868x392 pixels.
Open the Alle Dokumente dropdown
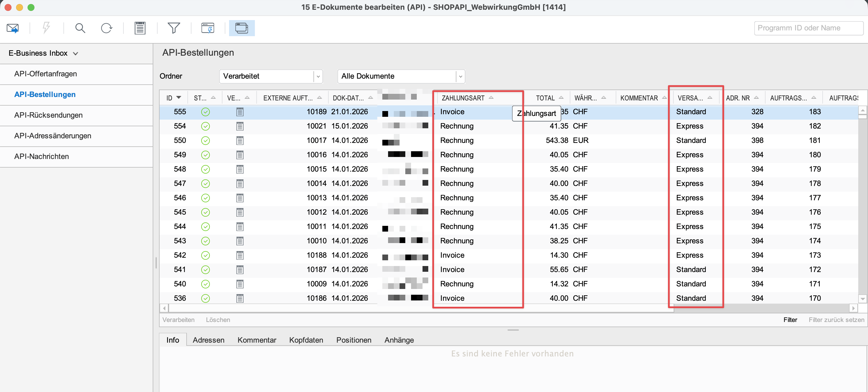pos(460,76)
